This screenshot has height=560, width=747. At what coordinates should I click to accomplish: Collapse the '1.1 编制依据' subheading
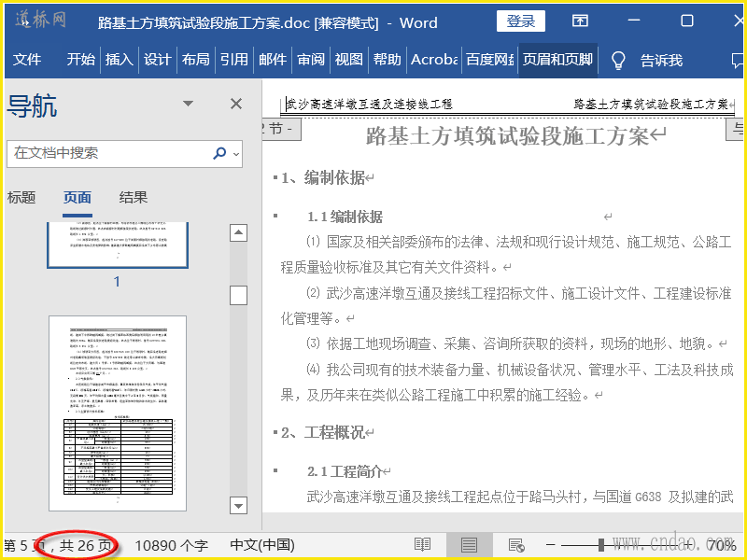click(275, 217)
